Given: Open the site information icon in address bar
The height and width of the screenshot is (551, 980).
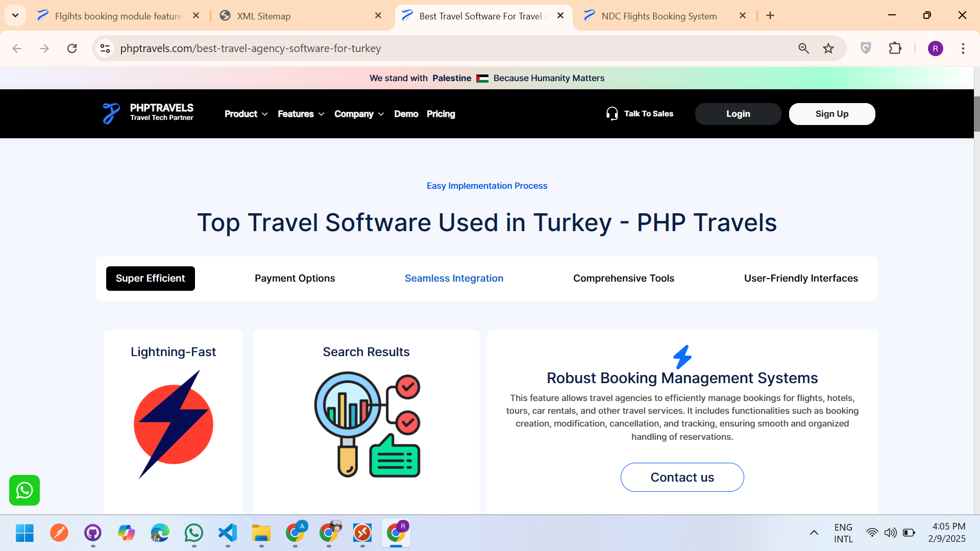Looking at the screenshot, I should 105,48.
